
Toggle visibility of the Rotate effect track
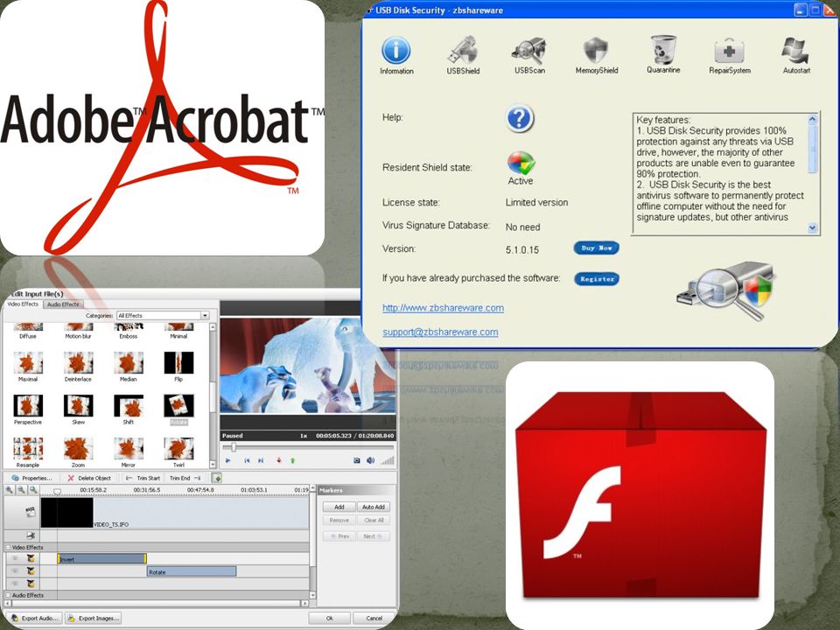[x=15, y=571]
